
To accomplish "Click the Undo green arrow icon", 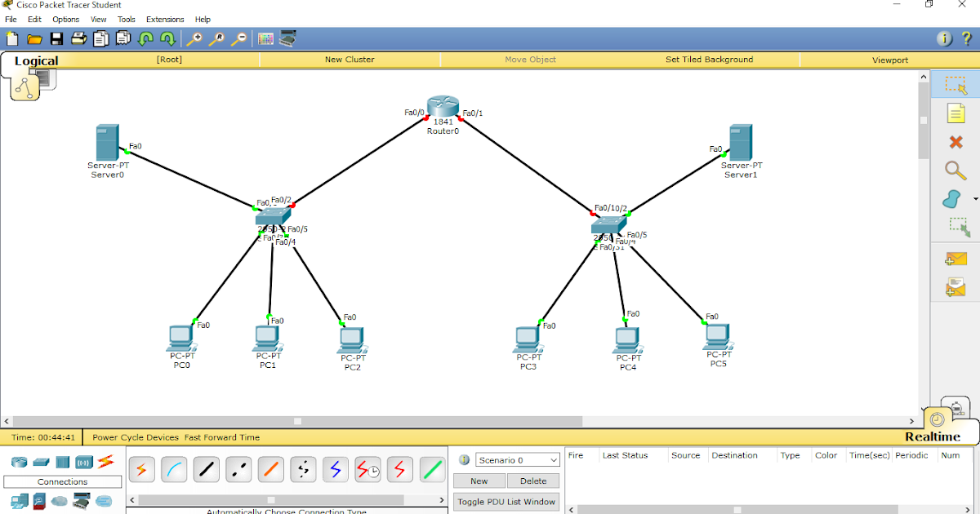I will (145, 38).
